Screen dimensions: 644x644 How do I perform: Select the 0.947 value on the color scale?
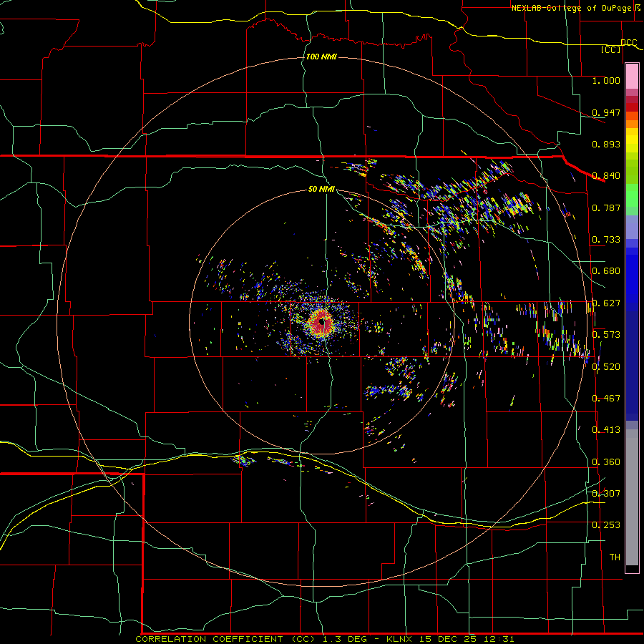pyautogui.click(x=606, y=112)
